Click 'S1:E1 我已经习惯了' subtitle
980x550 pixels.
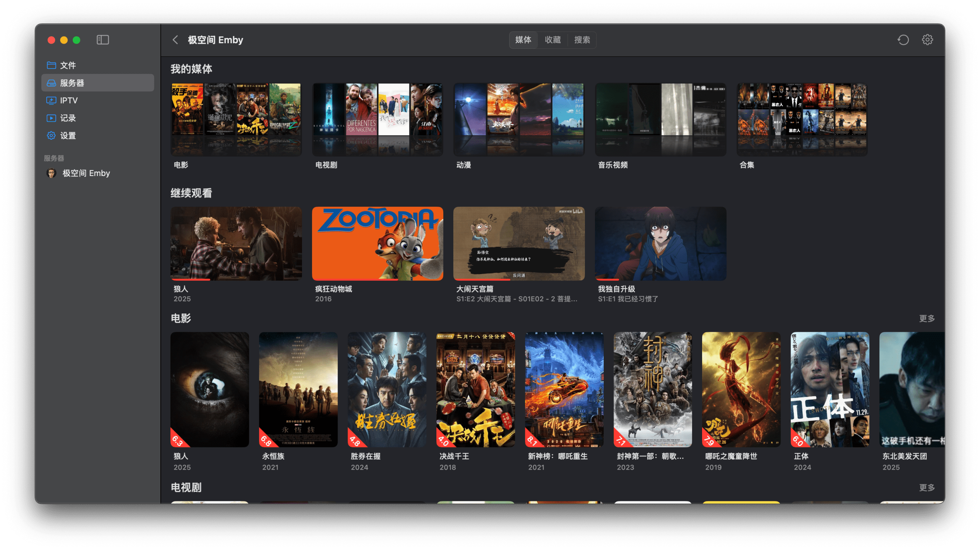[x=628, y=299]
